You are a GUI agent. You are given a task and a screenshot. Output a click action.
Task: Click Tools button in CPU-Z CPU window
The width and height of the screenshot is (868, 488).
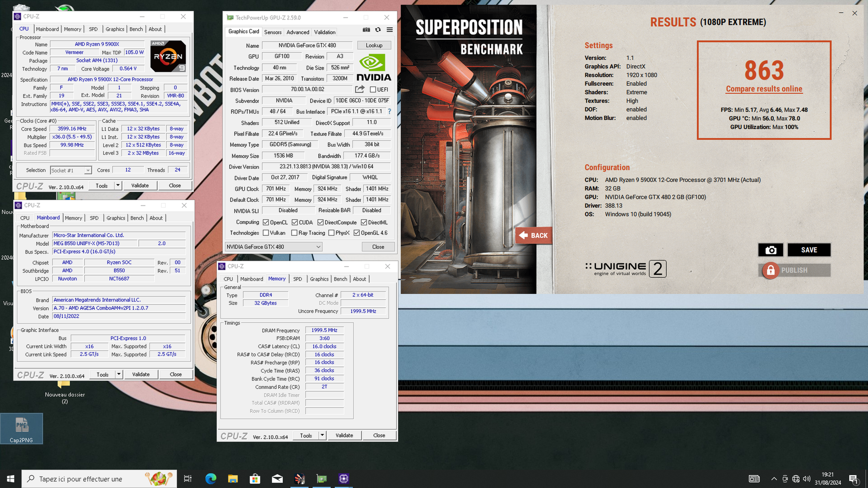[x=102, y=185]
